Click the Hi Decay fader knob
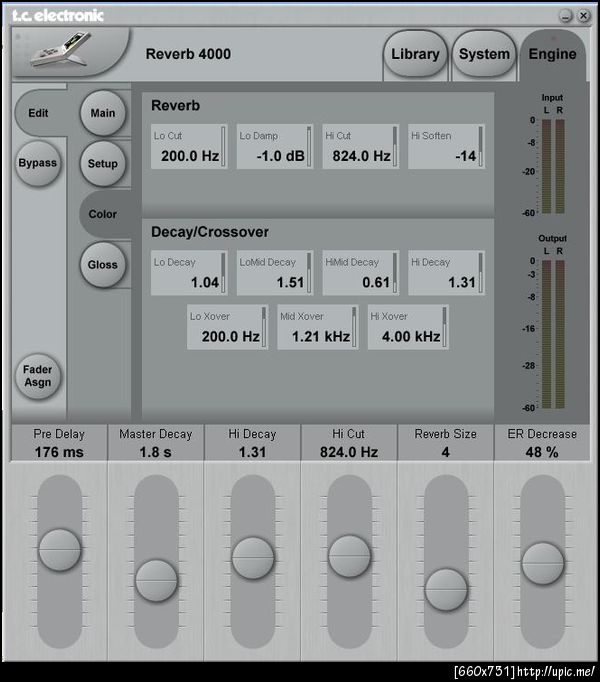The height and width of the screenshot is (682, 600). click(x=253, y=558)
